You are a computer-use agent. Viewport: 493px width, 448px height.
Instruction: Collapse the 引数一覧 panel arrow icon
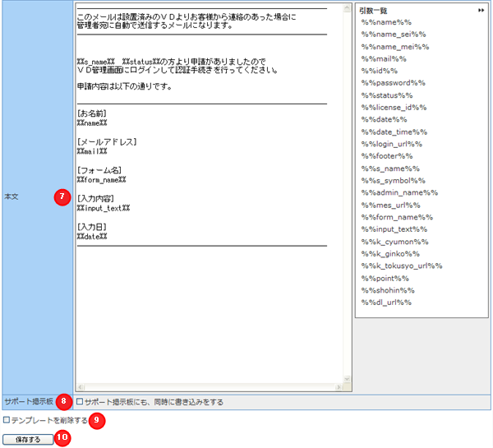tap(481, 11)
